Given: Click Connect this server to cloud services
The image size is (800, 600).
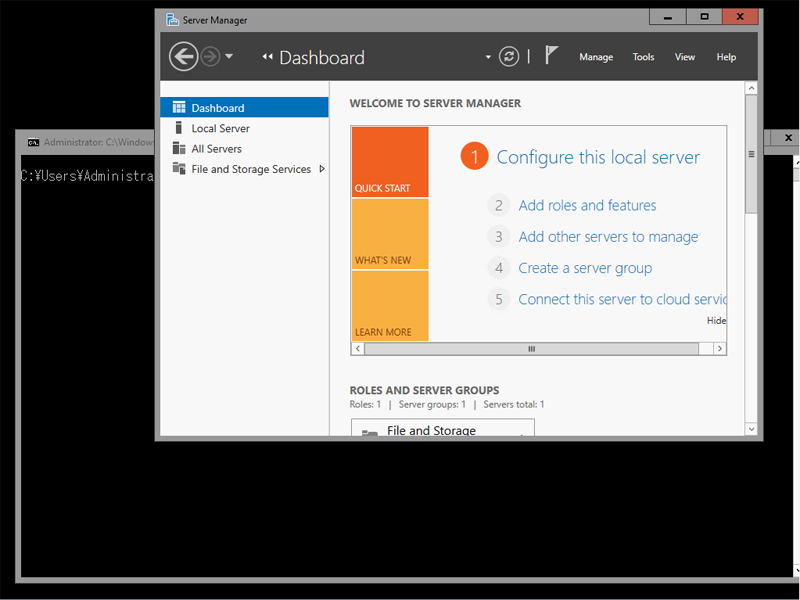Looking at the screenshot, I should (x=622, y=299).
